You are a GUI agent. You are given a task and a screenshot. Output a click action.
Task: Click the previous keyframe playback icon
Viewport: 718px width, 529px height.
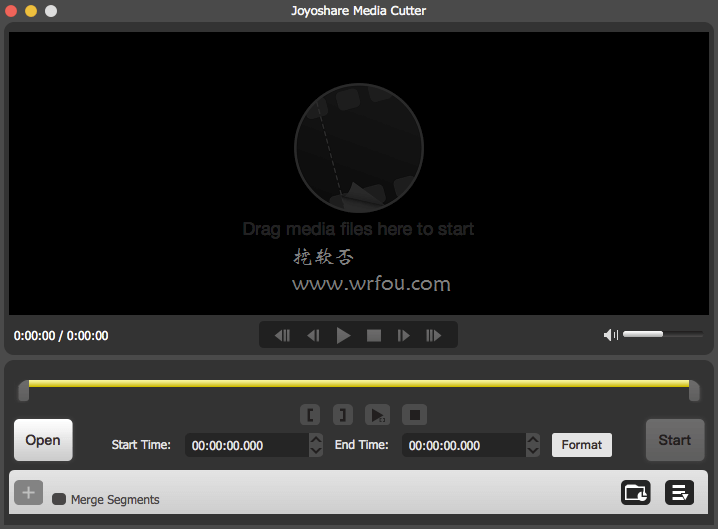[283, 336]
